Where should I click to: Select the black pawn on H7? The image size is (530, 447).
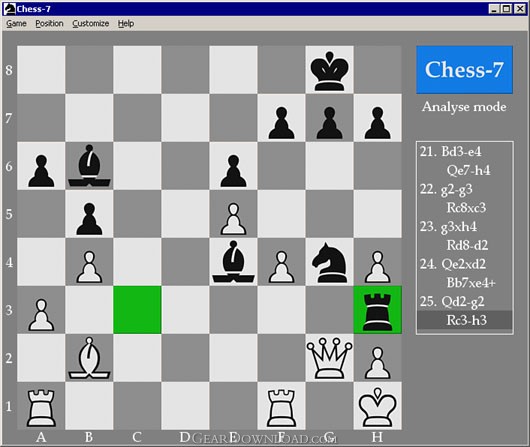pos(378,123)
